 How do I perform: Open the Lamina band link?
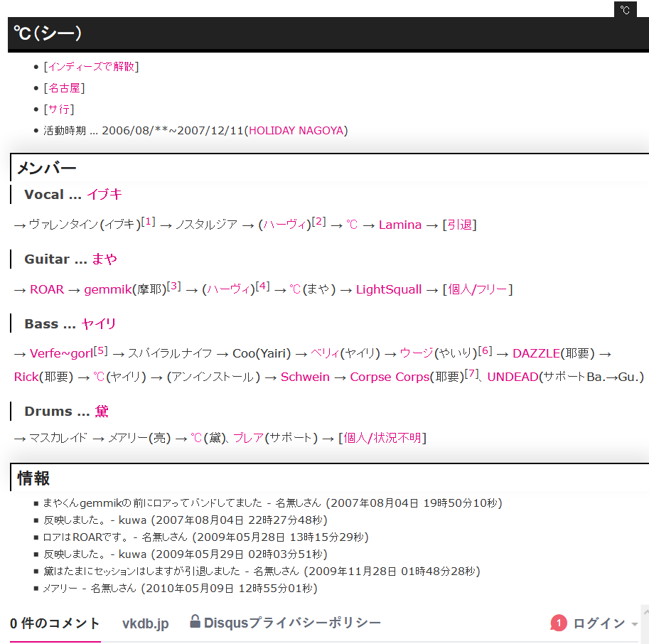(400, 225)
